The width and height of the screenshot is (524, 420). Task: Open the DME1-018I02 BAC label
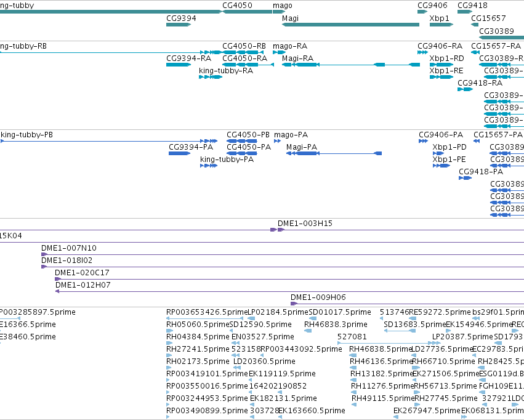67,260
